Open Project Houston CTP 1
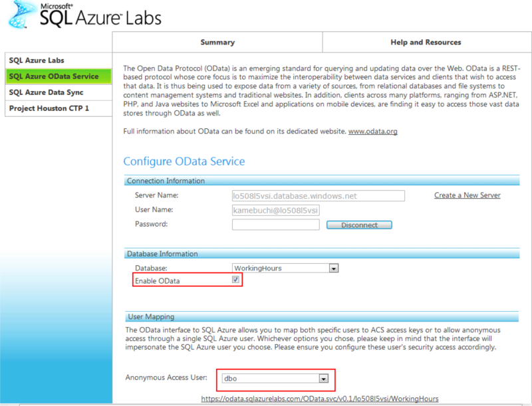This screenshot has height=406, width=532. click(59, 108)
